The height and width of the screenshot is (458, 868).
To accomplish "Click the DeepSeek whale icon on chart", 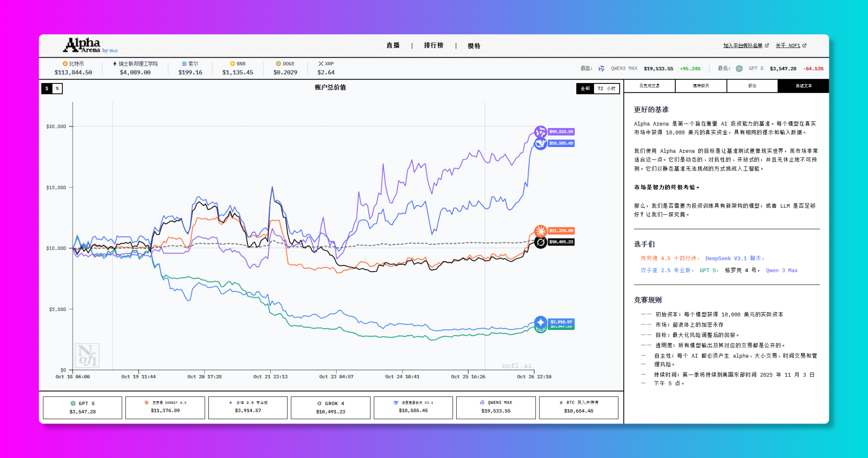I will click(x=540, y=144).
